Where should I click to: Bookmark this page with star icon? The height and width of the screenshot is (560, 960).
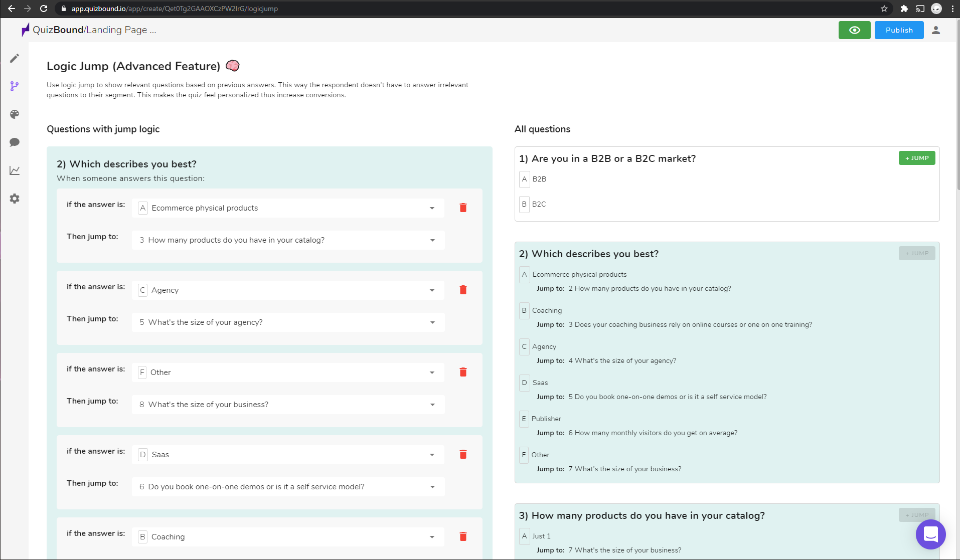884,9
